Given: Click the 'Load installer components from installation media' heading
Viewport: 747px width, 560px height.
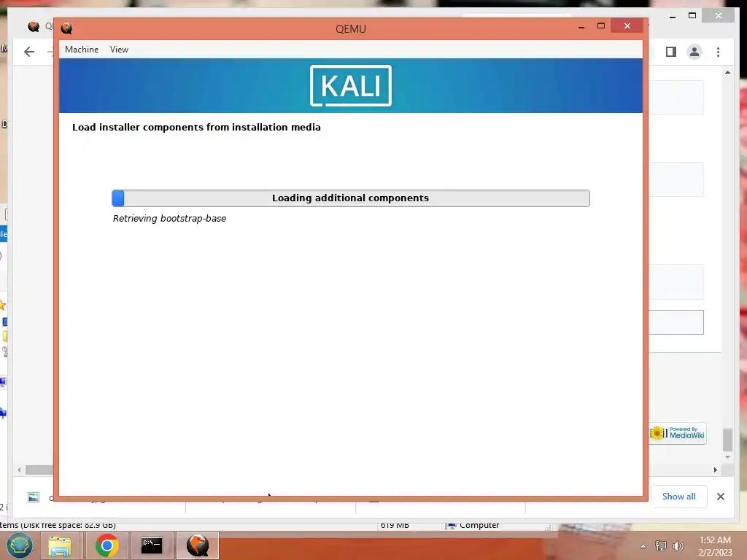Looking at the screenshot, I should coord(196,127).
